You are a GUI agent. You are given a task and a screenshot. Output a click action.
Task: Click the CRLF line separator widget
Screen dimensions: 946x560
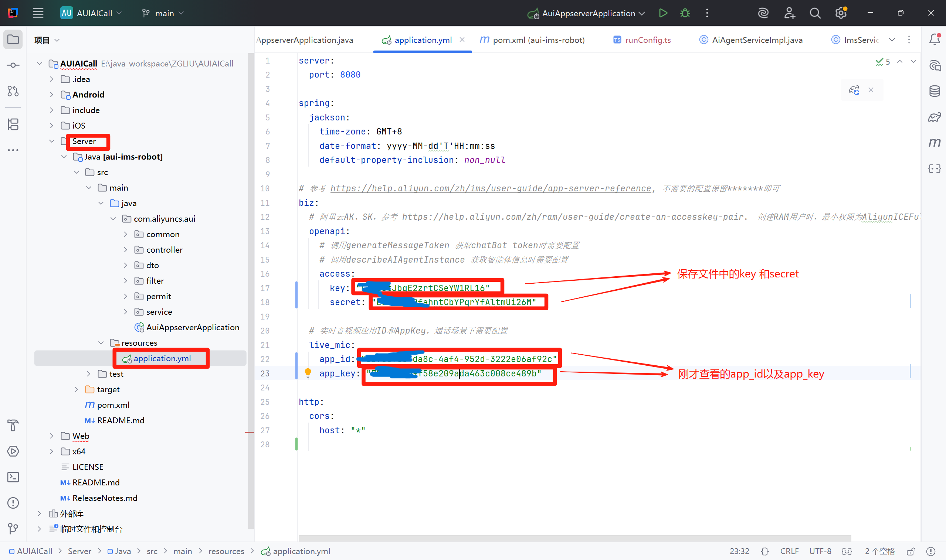click(789, 552)
